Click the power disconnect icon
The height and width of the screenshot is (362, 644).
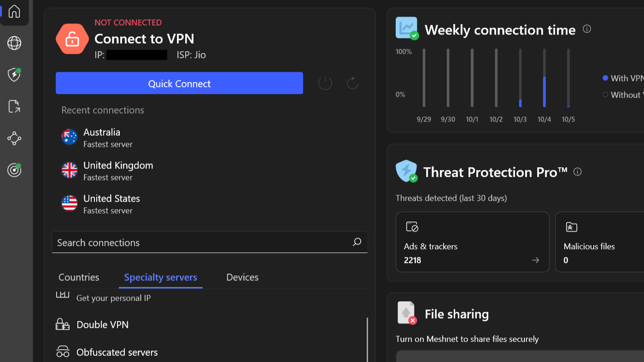tap(325, 83)
